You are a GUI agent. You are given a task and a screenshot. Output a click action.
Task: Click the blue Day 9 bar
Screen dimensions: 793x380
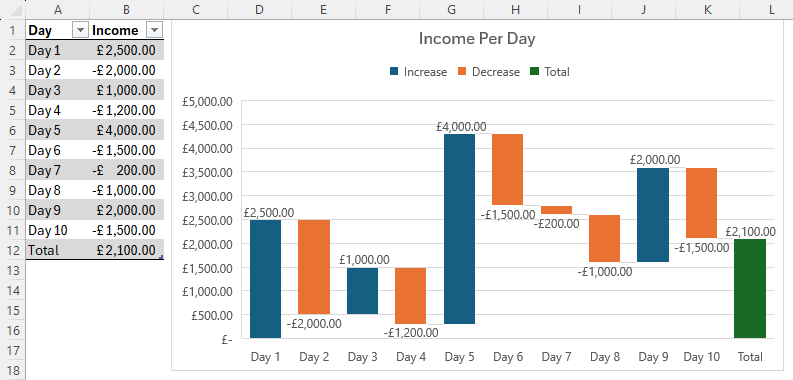[x=653, y=215]
